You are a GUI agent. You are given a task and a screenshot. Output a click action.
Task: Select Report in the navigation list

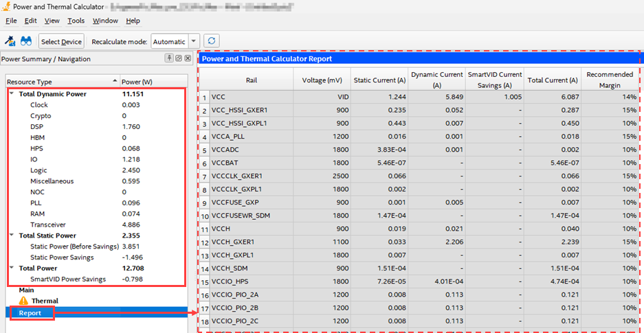coord(98,312)
